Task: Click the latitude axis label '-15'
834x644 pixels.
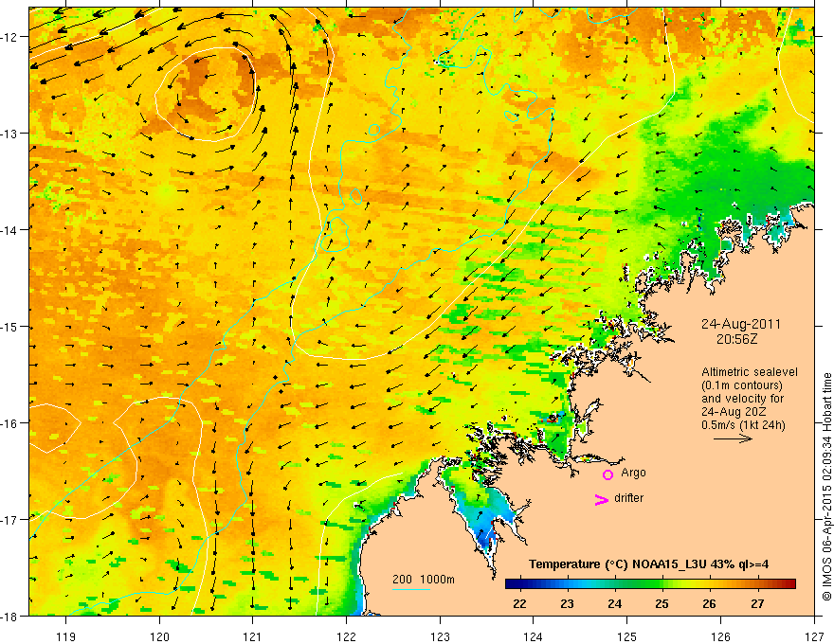Action: pos(10,327)
